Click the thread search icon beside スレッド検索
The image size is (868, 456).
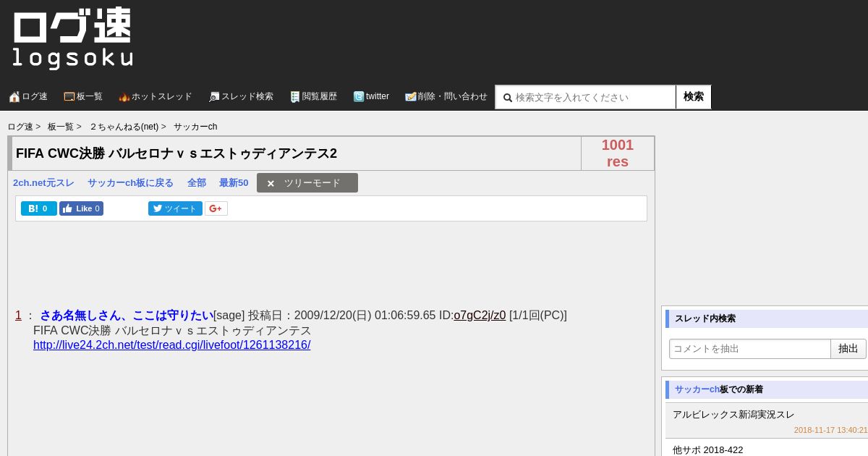(x=214, y=96)
